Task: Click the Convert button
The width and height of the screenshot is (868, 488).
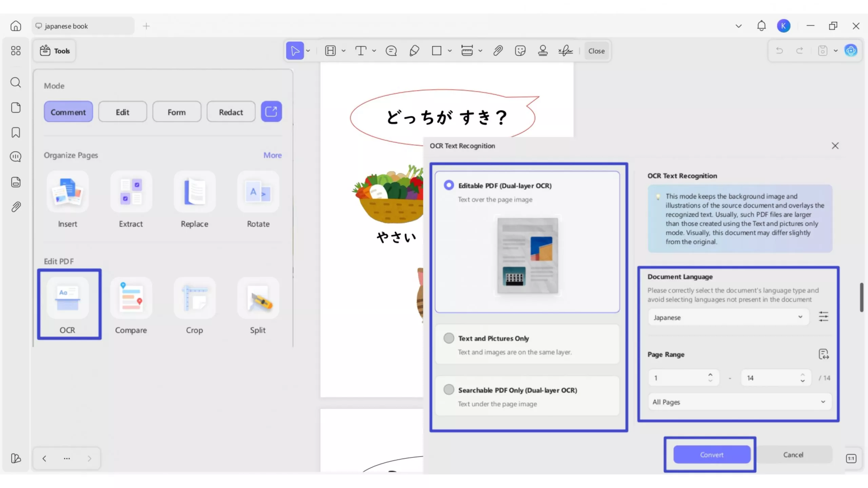Action: coord(711,455)
